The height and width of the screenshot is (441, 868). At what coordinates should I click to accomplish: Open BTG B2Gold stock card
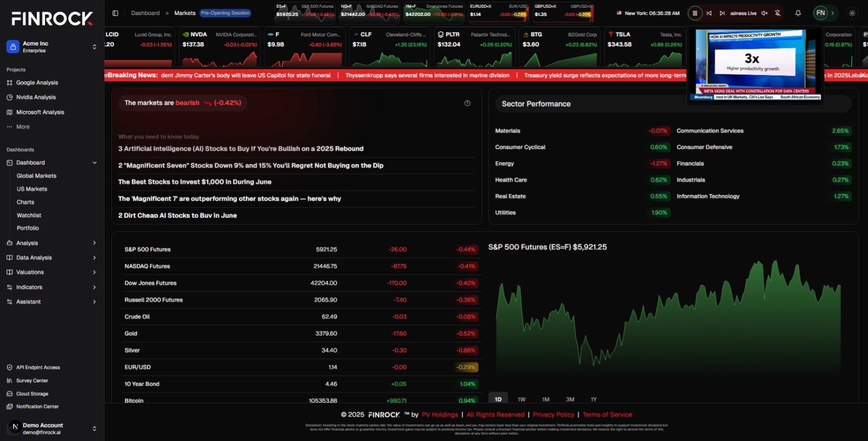tap(560, 47)
